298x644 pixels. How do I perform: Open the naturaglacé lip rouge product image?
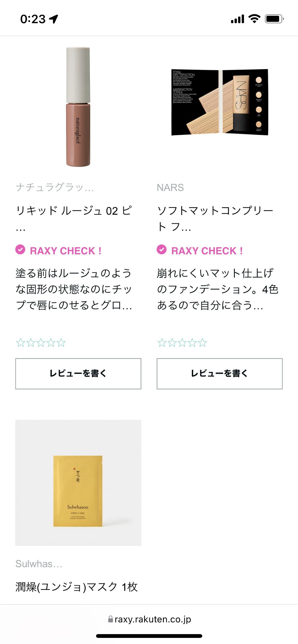78,107
